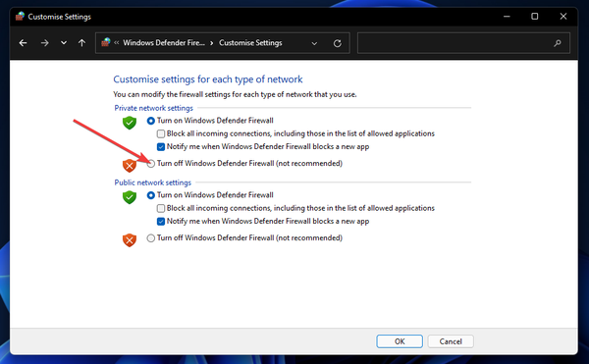Click the 'Private network settings' heading

tap(154, 108)
